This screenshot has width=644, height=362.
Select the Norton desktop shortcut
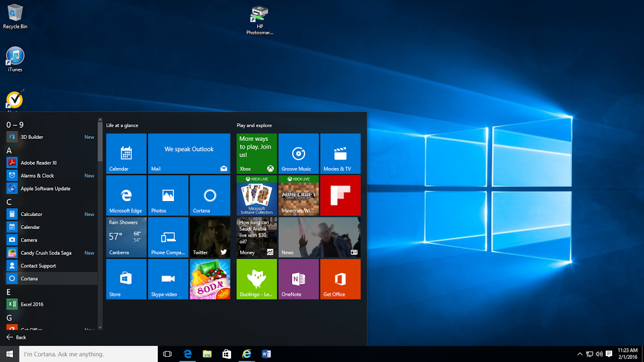[x=14, y=101]
